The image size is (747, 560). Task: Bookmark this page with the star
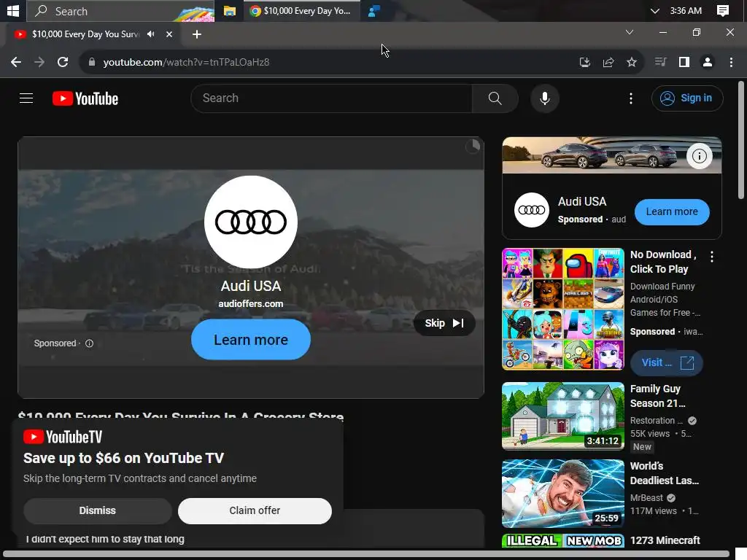click(x=631, y=63)
